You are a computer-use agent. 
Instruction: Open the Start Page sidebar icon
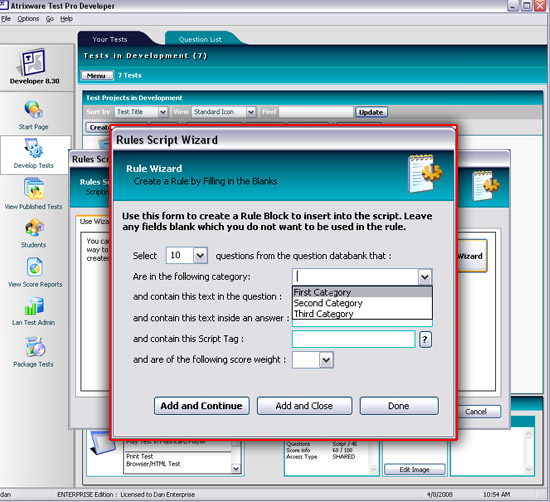pyautogui.click(x=34, y=110)
